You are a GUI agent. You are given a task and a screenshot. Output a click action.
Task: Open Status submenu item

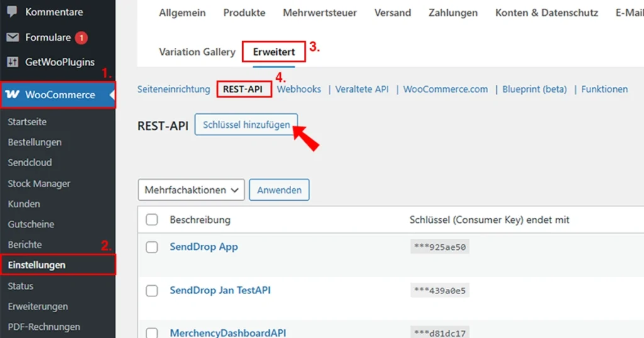coord(21,286)
